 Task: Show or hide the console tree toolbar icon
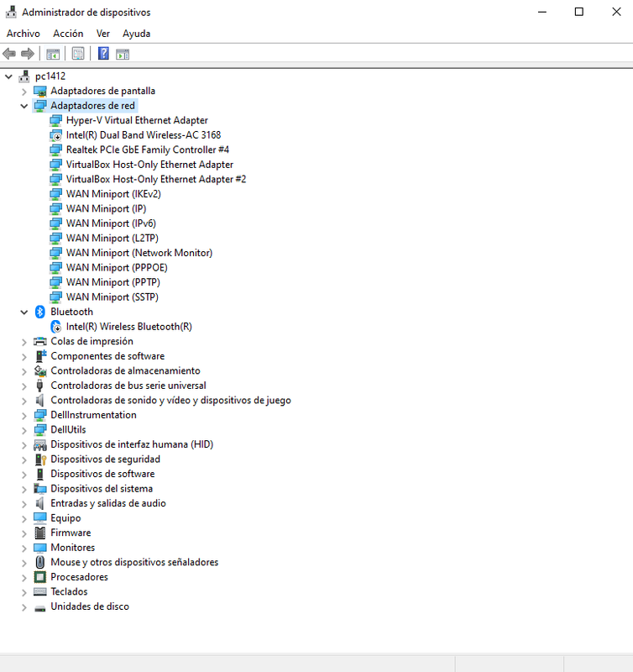pyautogui.click(x=53, y=54)
